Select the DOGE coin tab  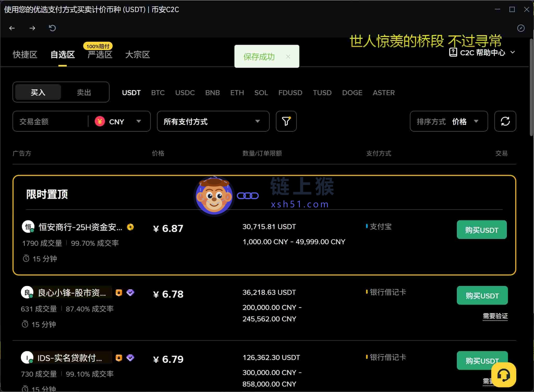[x=352, y=93]
